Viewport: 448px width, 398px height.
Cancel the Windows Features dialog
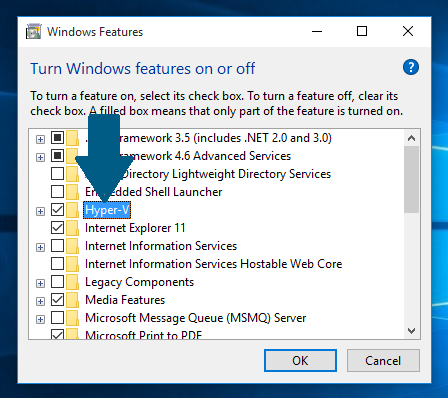(383, 360)
